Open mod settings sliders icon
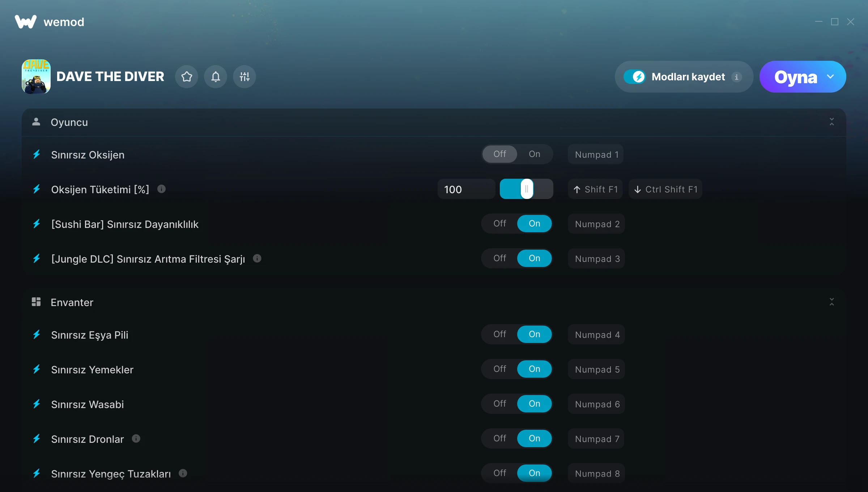 coord(244,77)
